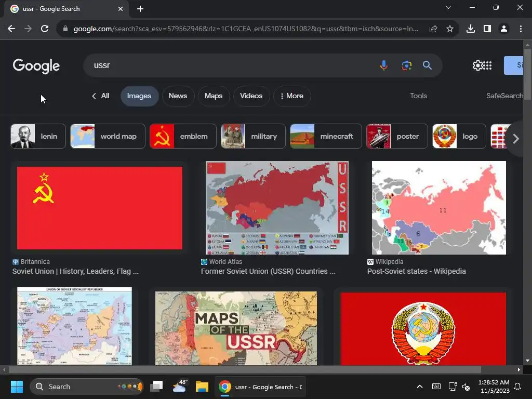Open the Soviet coat of arms thumbnail
532x399 pixels.
pos(423,329)
